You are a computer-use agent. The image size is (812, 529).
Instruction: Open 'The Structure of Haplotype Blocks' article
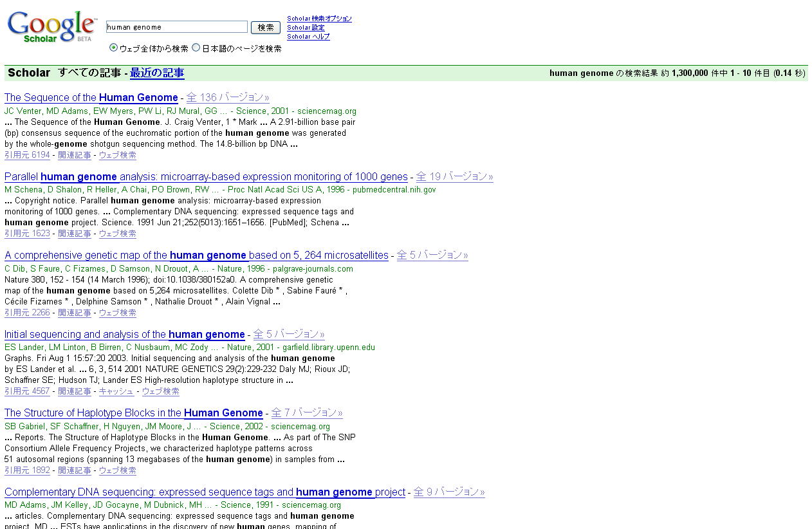click(134, 413)
